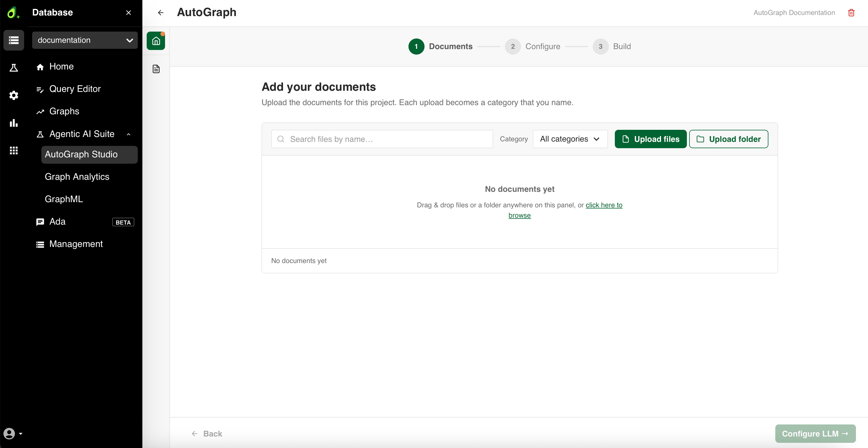Open the All categories dropdown
The image size is (868, 448).
570,139
